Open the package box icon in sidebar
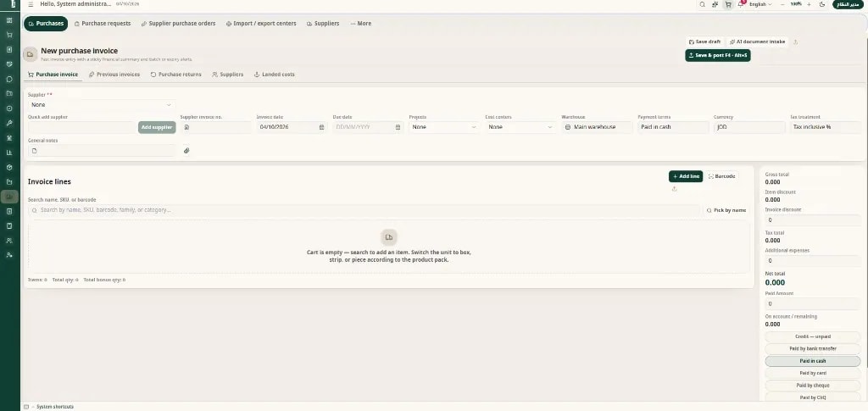Viewport: 868px width, 411px height. 9,167
